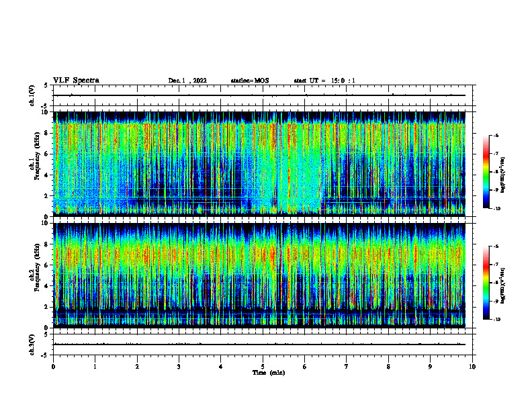532x411 pixels.
Task: Click the "5" tick on ch.1(V) axis
Action: click(46, 85)
